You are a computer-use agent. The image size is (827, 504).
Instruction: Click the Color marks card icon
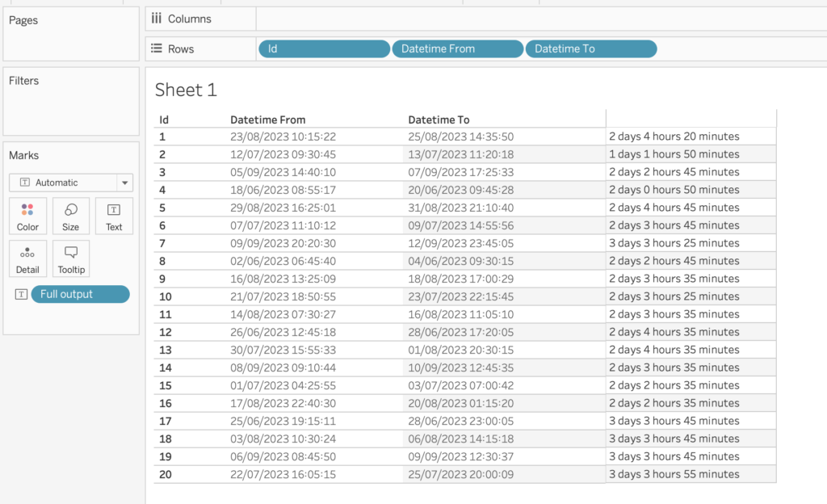[27, 210]
